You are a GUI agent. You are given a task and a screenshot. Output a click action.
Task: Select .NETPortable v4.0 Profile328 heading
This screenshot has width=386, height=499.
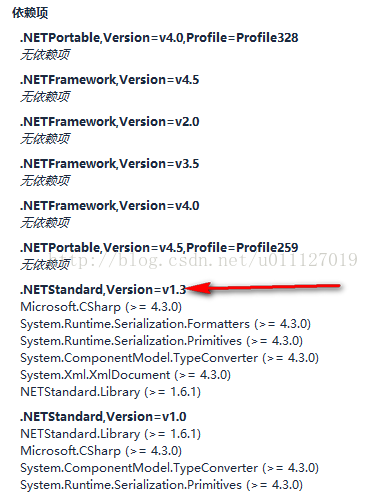(159, 38)
